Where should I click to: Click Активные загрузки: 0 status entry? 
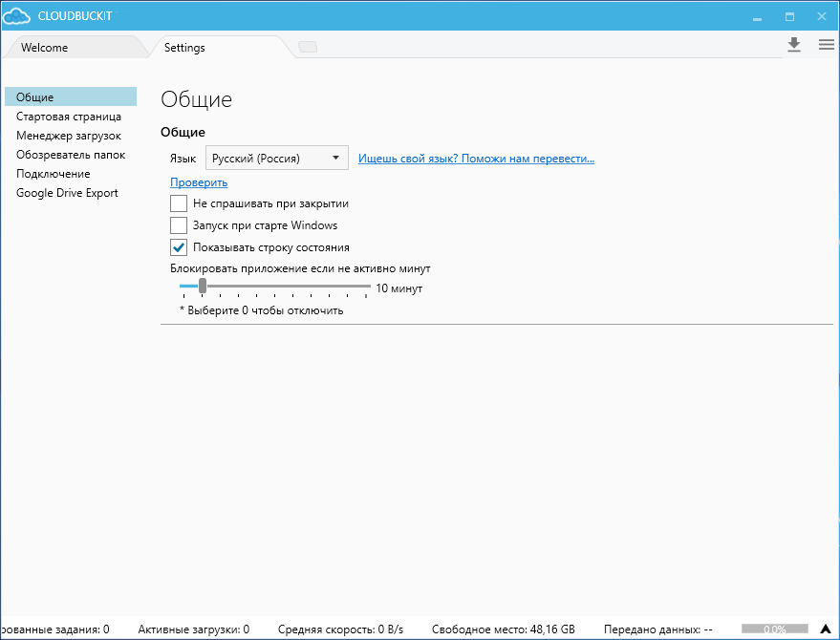click(193, 629)
